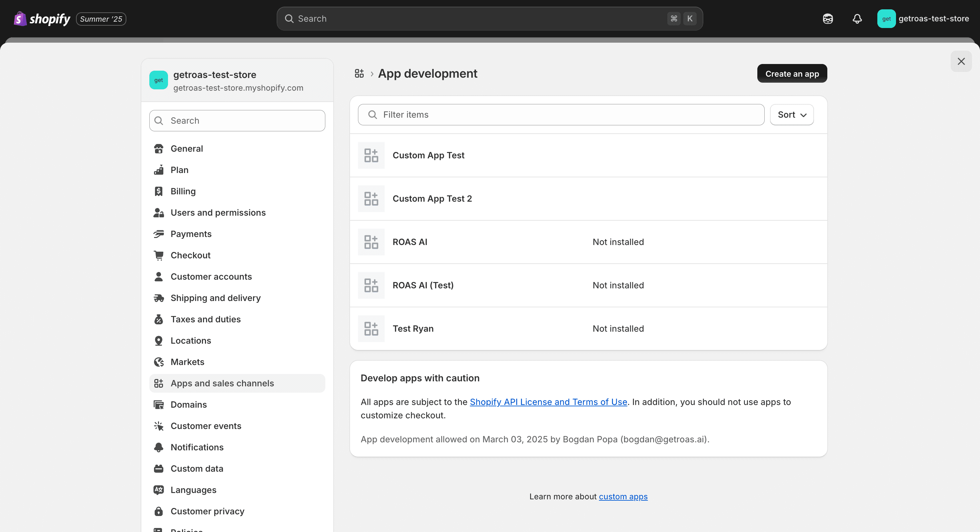Open Checkout settings
The width and height of the screenshot is (980, 532).
pos(237,255)
